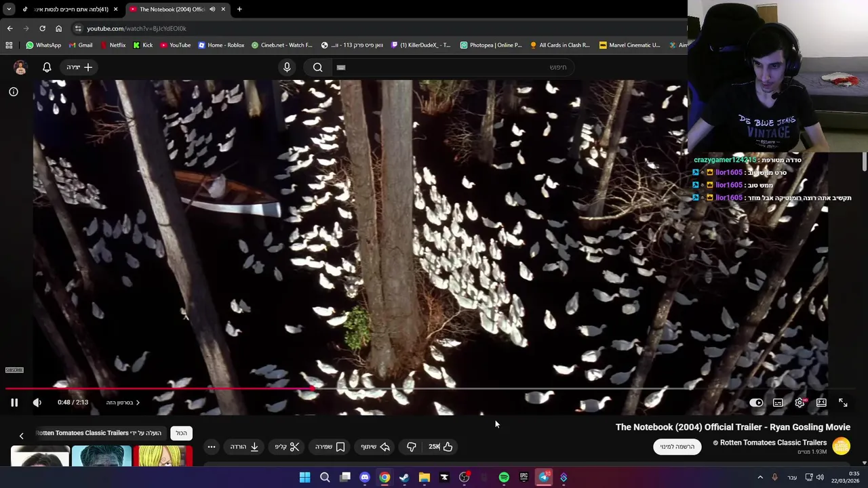Subscribe to Rotten Tomatoes Classic Trailers

click(x=677, y=447)
